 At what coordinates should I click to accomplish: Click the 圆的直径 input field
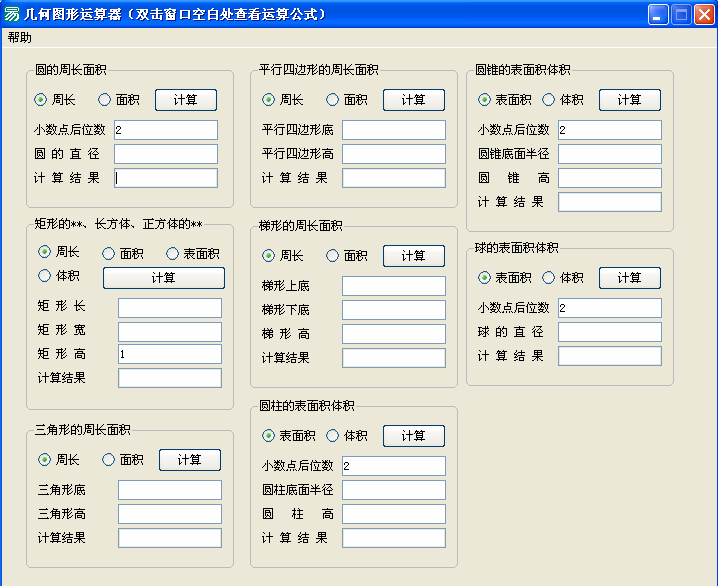click(166, 154)
